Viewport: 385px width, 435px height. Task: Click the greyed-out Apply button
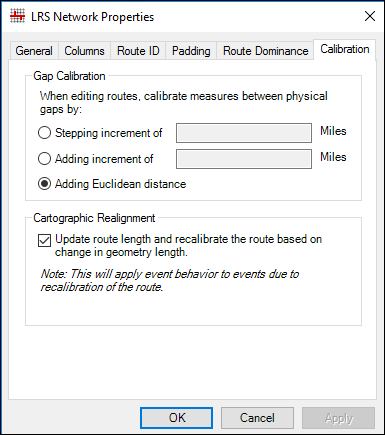point(339,418)
